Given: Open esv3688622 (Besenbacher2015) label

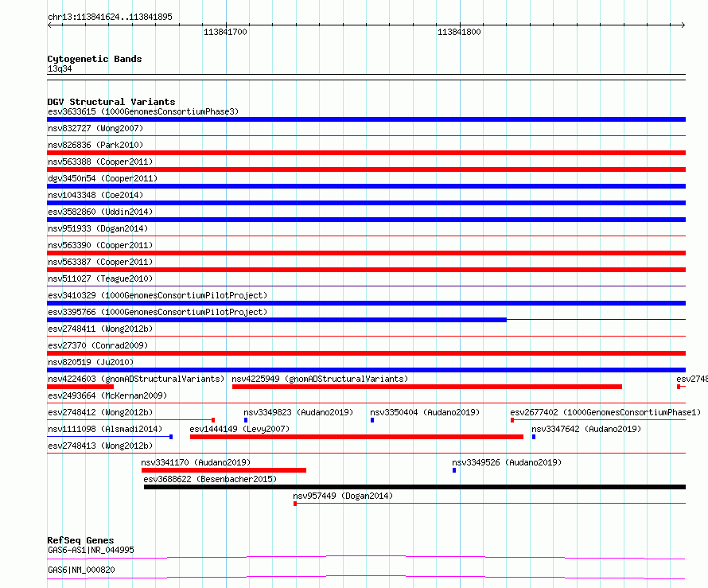Looking at the screenshot, I should [211, 479].
